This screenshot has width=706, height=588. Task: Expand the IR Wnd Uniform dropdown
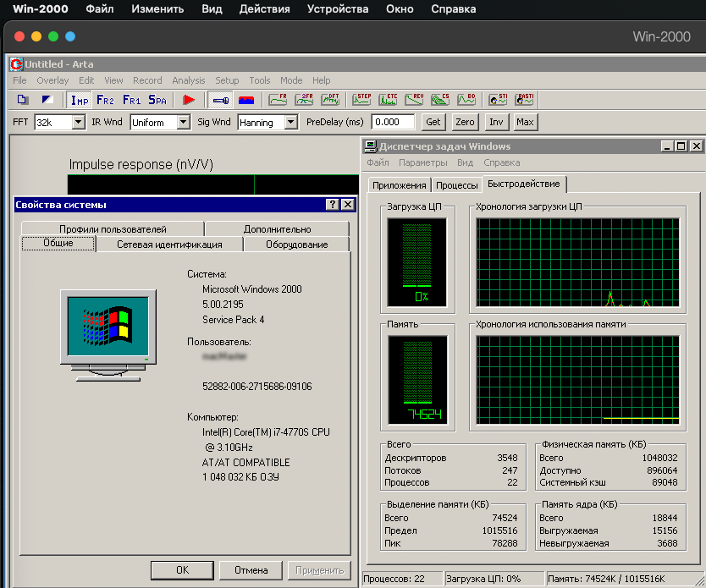[183, 122]
